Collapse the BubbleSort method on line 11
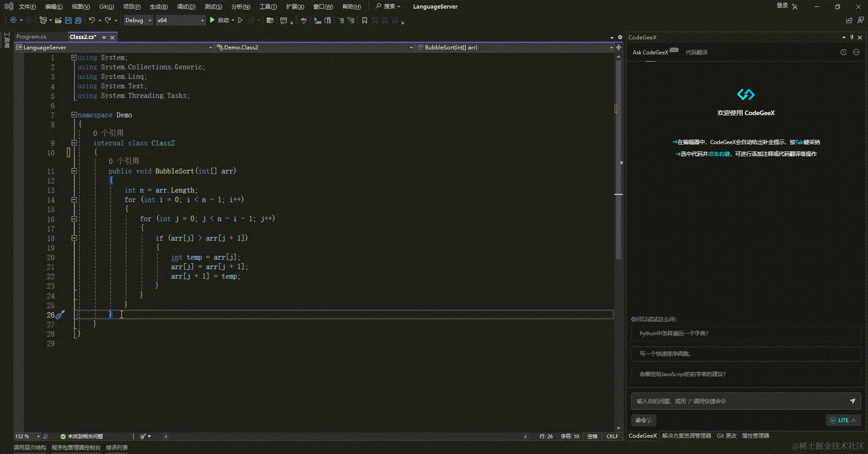The image size is (868, 454). 74,171
